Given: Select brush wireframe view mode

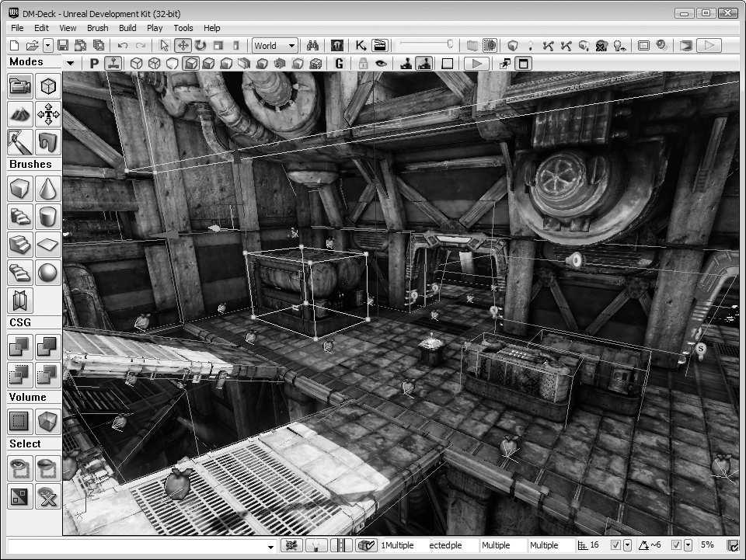Looking at the screenshot, I should 137,63.
